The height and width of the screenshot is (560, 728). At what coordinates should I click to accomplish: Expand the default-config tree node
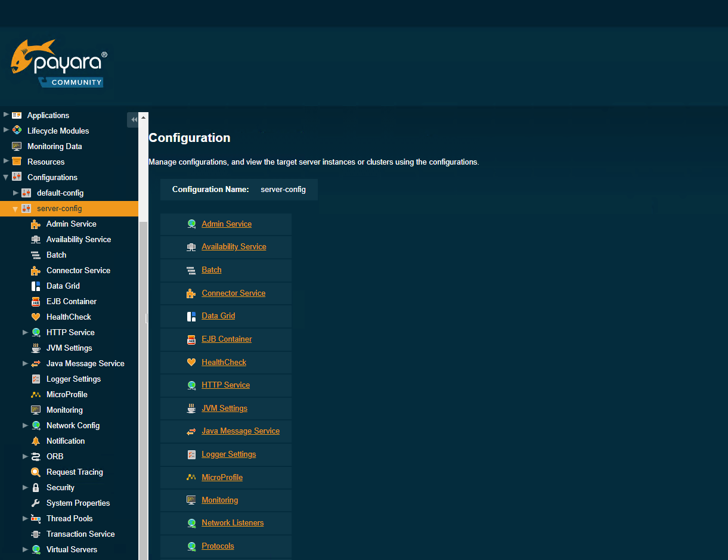point(16,193)
